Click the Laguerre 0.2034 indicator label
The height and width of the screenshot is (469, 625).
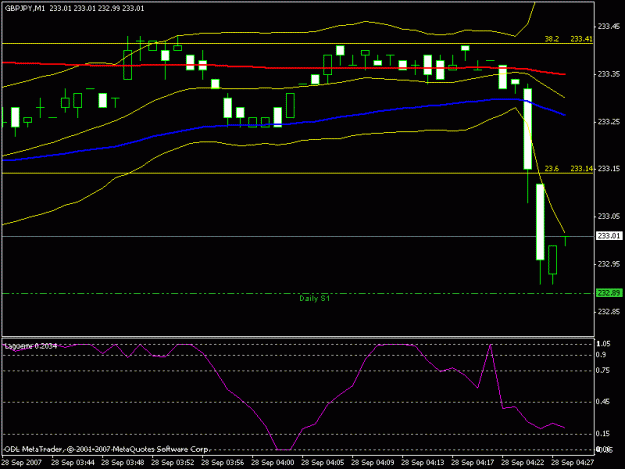(31, 346)
